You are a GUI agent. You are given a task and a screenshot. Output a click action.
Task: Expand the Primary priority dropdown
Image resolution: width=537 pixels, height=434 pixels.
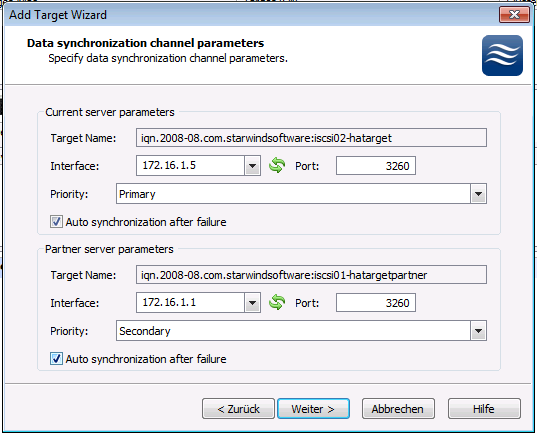[x=478, y=194]
